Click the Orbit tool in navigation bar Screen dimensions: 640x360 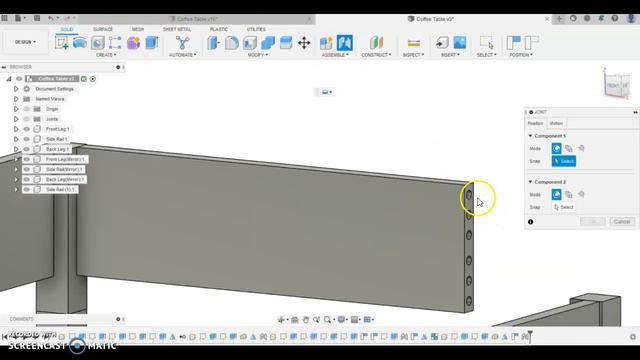tap(281, 320)
